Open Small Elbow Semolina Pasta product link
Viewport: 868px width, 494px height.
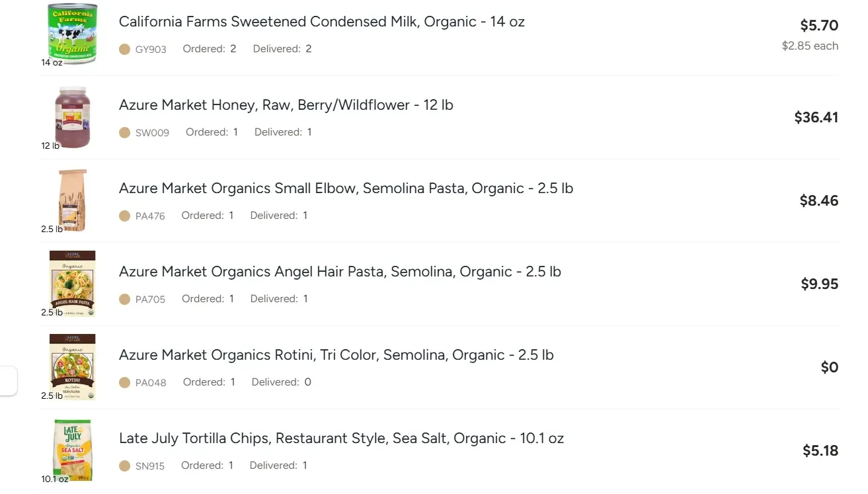tap(346, 188)
